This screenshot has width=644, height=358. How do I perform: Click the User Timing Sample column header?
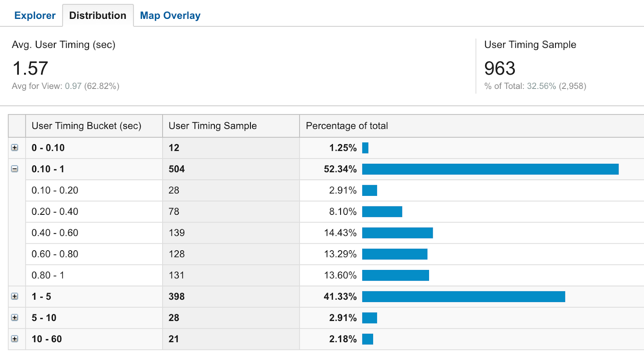point(213,126)
